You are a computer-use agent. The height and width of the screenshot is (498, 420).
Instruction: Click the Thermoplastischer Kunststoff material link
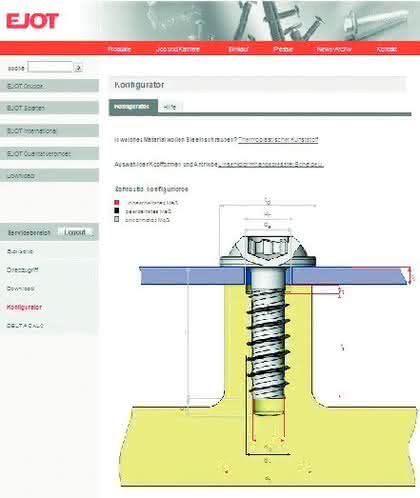[278, 140]
